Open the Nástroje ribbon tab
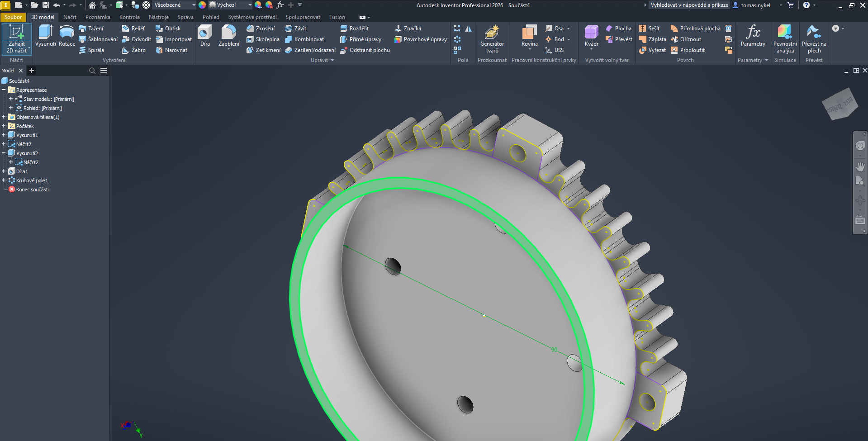The height and width of the screenshot is (441, 868). click(x=159, y=17)
